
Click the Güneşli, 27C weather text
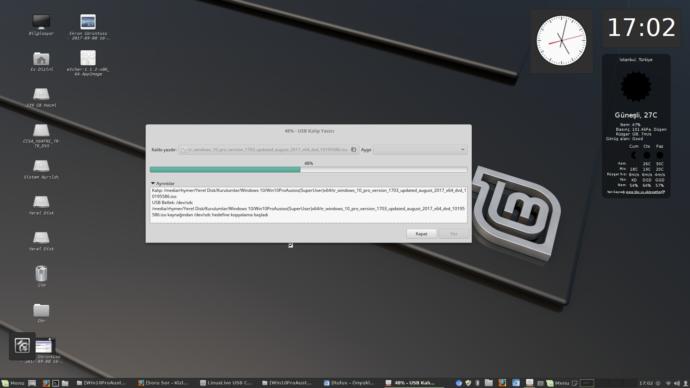click(636, 115)
